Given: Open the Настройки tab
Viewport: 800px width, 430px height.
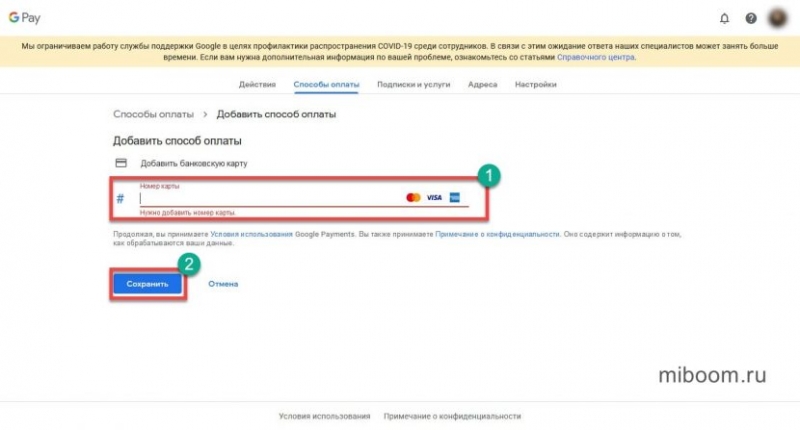Looking at the screenshot, I should click(x=535, y=85).
